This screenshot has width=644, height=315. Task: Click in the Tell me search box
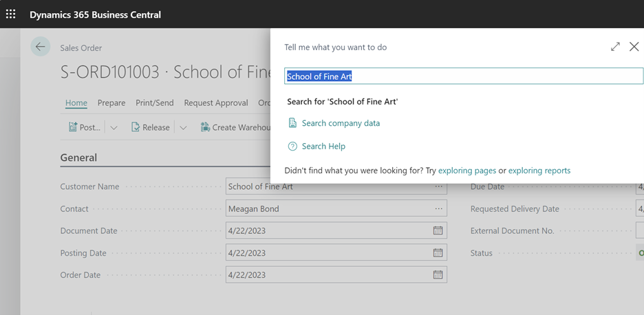(464, 76)
